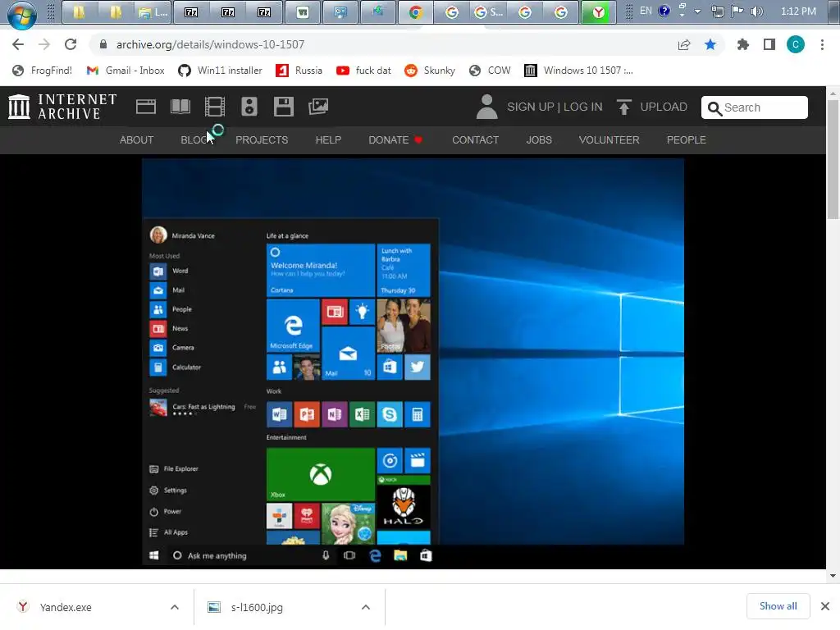Open the CONTACT nav item
The height and width of the screenshot is (630, 840).
coord(475,139)
